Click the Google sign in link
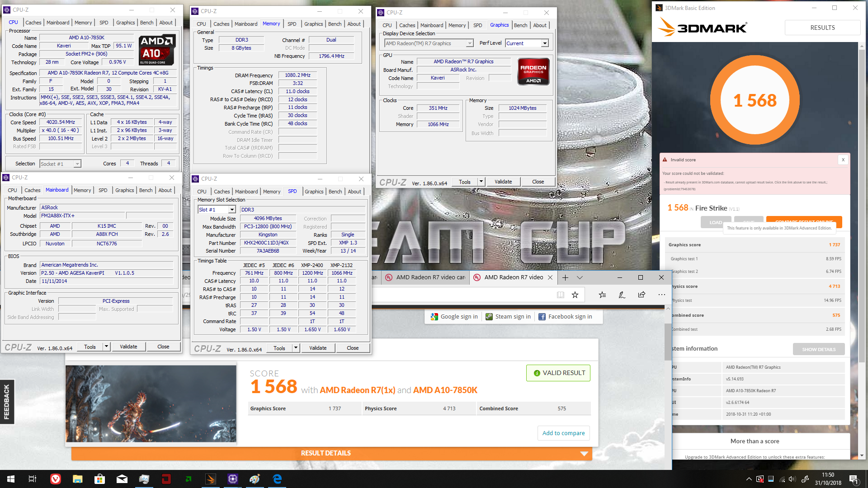Screen dimensions: 868x488 pyautogui.click(x=459, y=317)
